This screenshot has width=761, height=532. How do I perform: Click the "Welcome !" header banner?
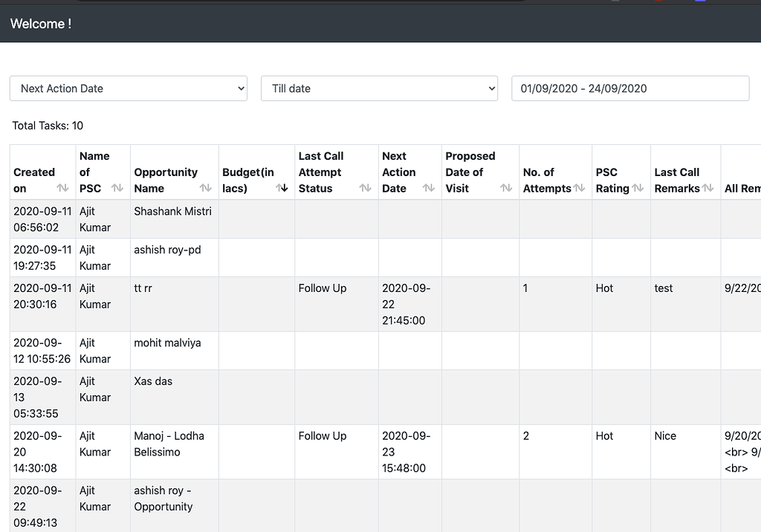41,24
